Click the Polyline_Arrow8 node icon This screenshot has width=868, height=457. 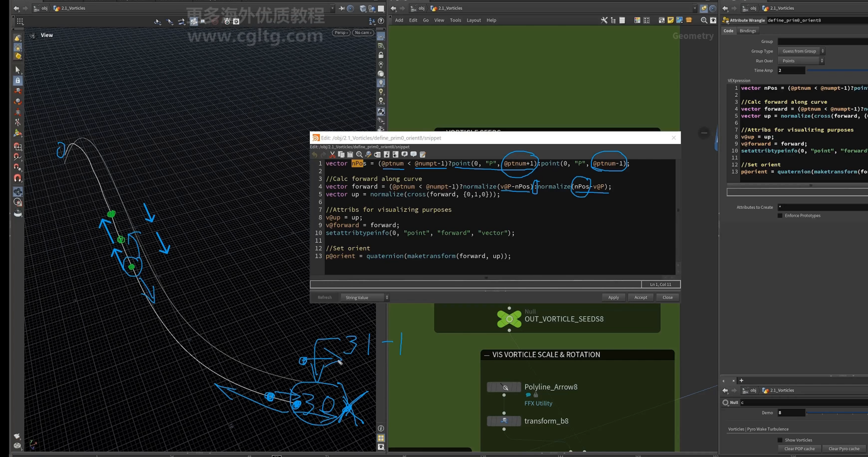click(504, 387)
